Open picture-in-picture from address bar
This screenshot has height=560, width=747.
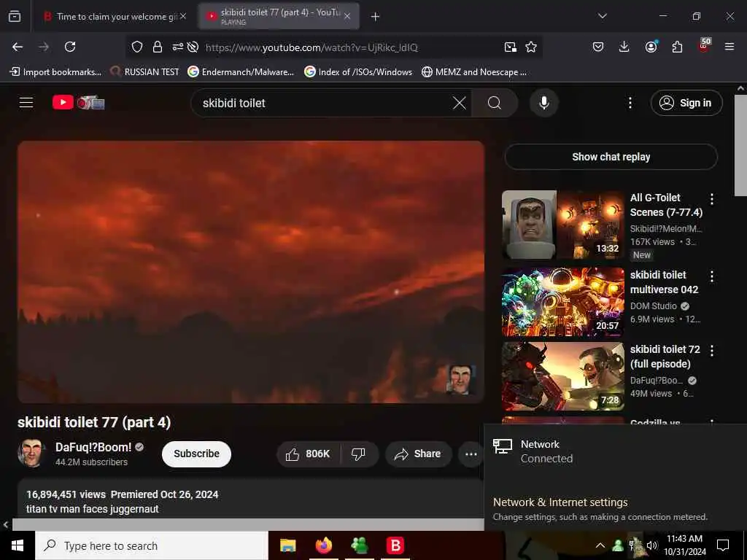pyautogui.click(x=510, y=47)
